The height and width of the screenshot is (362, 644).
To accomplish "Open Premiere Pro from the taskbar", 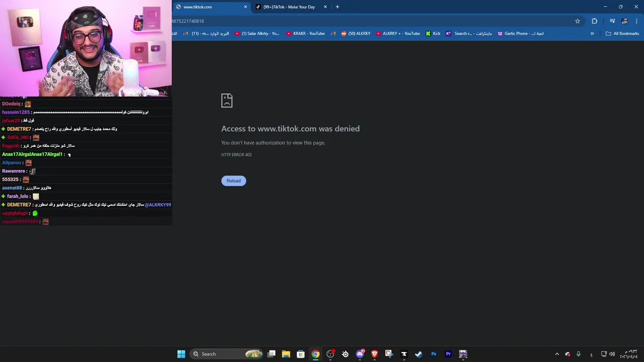I will [448, 354].
